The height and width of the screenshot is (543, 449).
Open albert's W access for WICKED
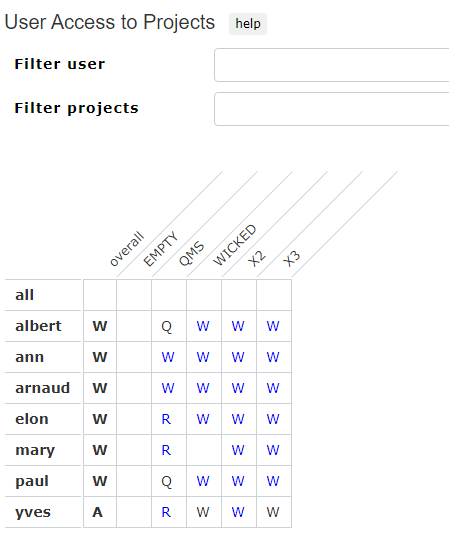203,326
